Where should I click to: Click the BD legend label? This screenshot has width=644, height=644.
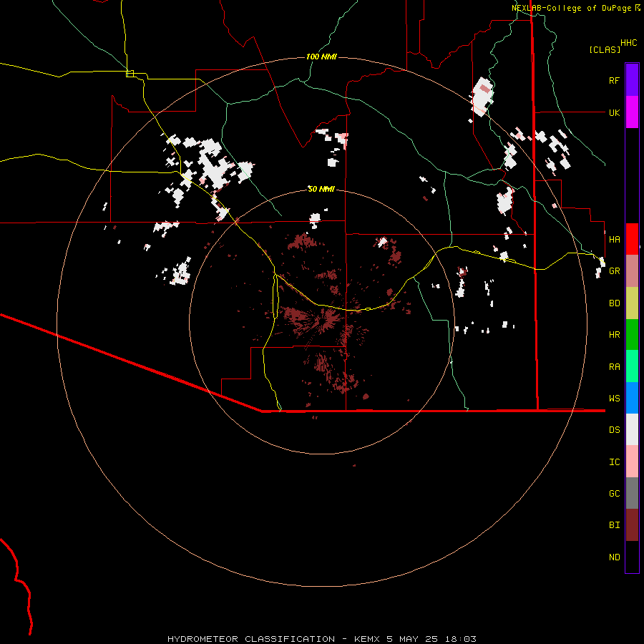click(614, 303)
